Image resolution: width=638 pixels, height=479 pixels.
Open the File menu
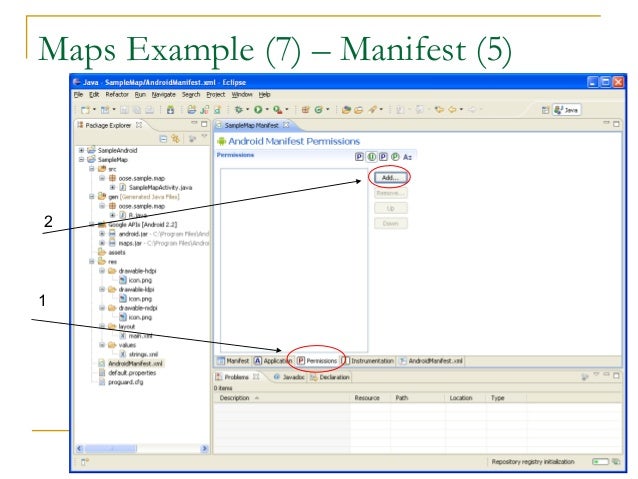coord(78,94)
